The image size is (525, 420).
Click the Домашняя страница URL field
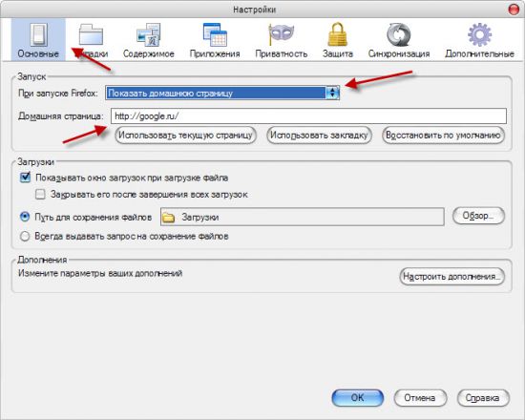pos(308,115)
